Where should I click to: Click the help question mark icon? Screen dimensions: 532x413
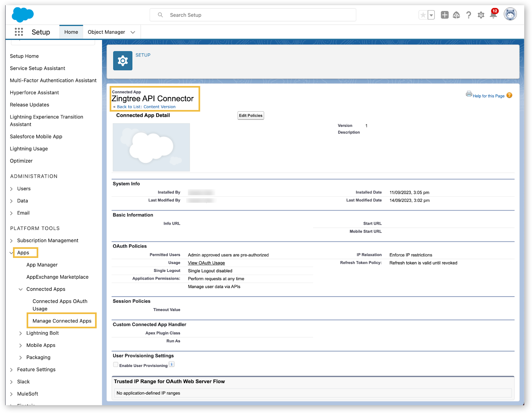(x=468, y=15)
